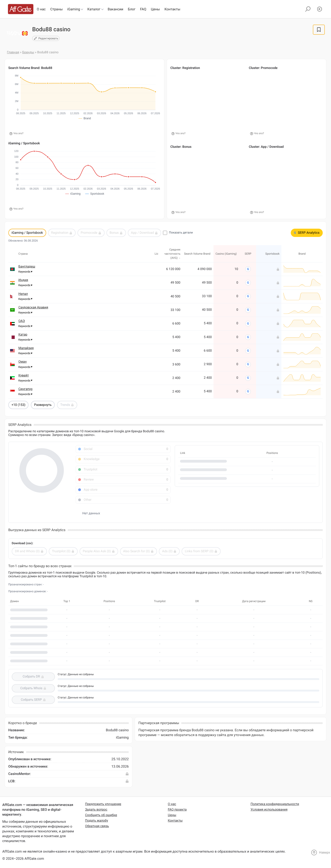331x868 pixels.
Task: Click the SERP Analytics button
Action: (306, 233)
